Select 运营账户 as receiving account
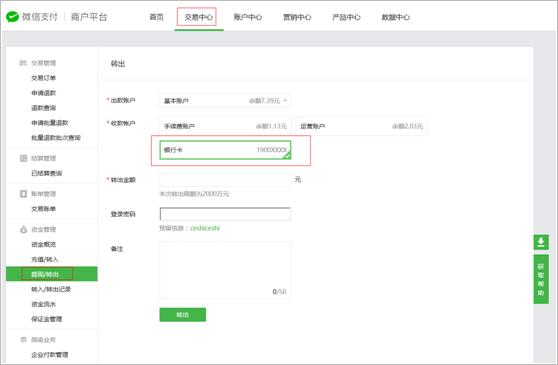Screen dimensions: 558x365 pos(362,126)
